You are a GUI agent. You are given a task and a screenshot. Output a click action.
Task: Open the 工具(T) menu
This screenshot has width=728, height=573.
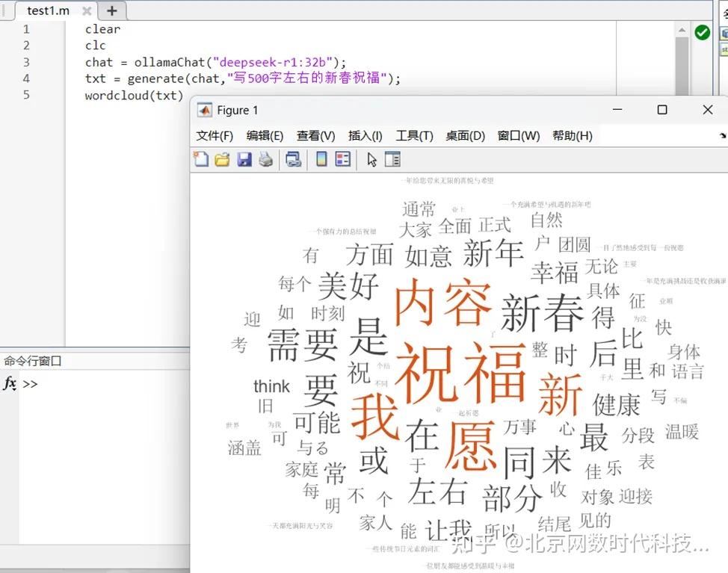click(x=414, y=135)
